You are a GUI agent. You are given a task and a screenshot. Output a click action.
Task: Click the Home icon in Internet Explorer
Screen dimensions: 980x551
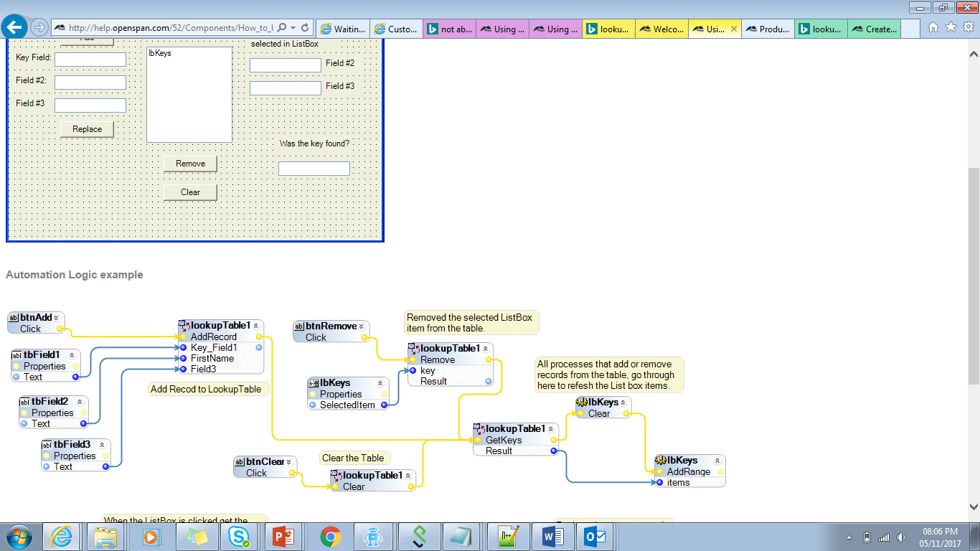pos(933,27)
